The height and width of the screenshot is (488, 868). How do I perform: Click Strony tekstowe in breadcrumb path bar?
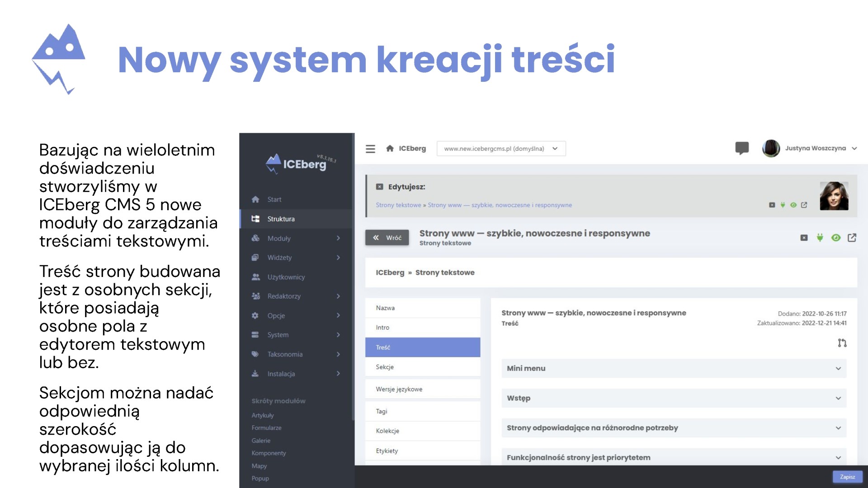click(x=445, y=272)
